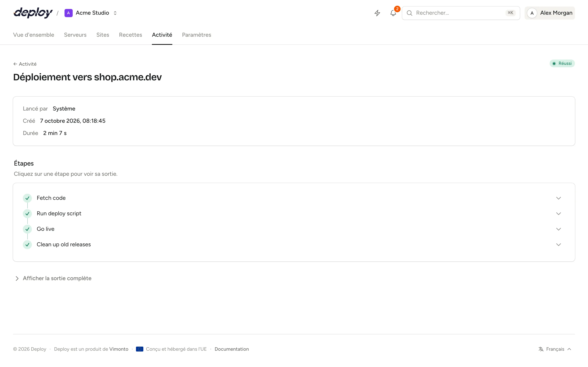Expand the Clean up old releases step
The height and width of the screenshot is (367, 588).
pos(294,244)
